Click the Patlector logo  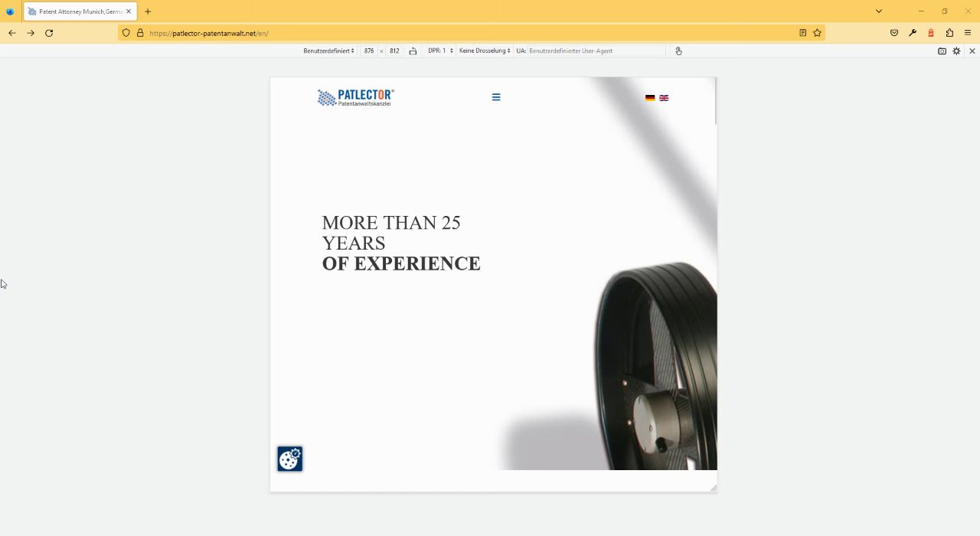356,97
